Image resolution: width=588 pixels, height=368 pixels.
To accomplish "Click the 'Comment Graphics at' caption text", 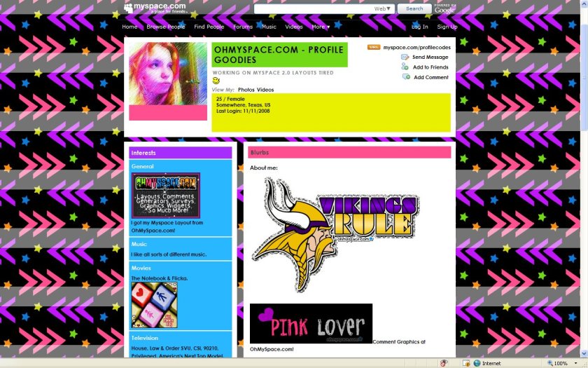I will [399, 342].
